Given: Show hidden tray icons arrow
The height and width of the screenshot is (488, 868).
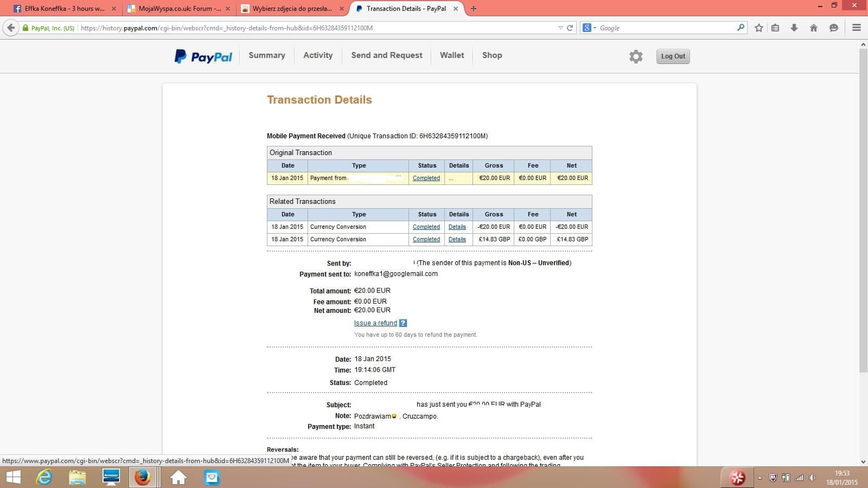Looking at the screenshot, I should pyautogui.click(x=759, y=478).
